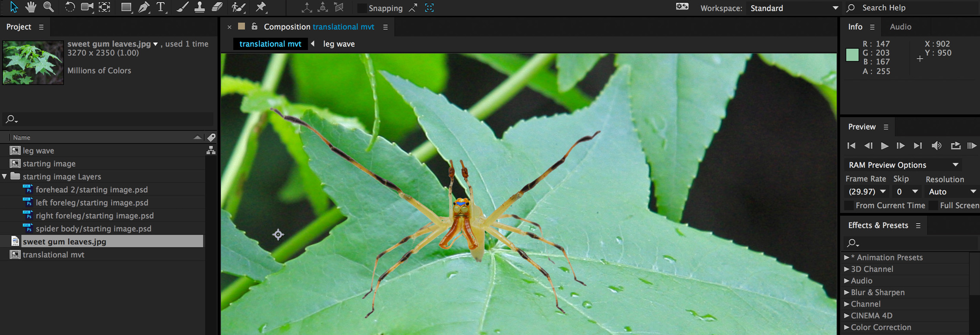
Task: Open the RAM Preview Options dropdown
Action: [x=903, y=165]
